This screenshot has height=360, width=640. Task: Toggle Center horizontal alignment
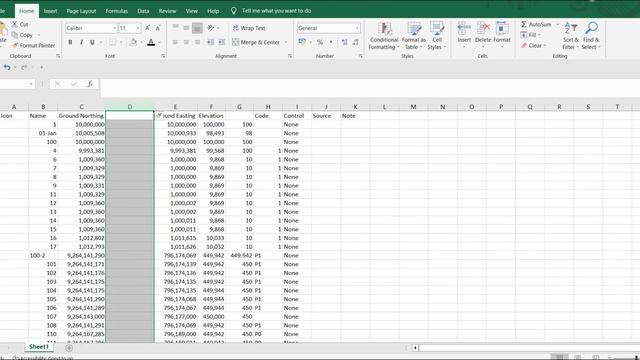click(x=186, y=42)
